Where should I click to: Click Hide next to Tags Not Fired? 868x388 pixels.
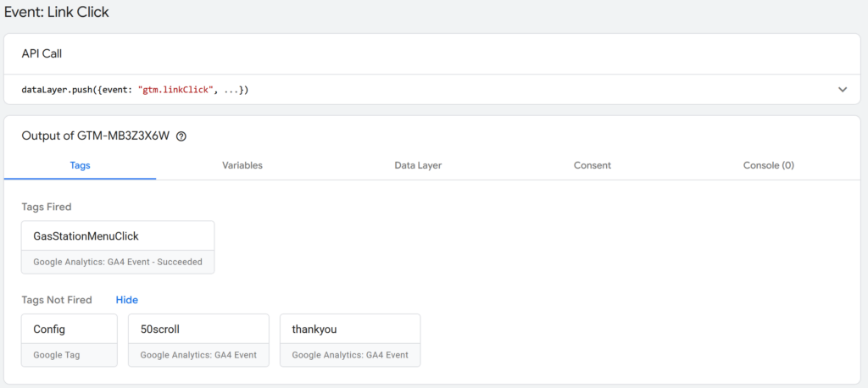(x=126, y=300)
